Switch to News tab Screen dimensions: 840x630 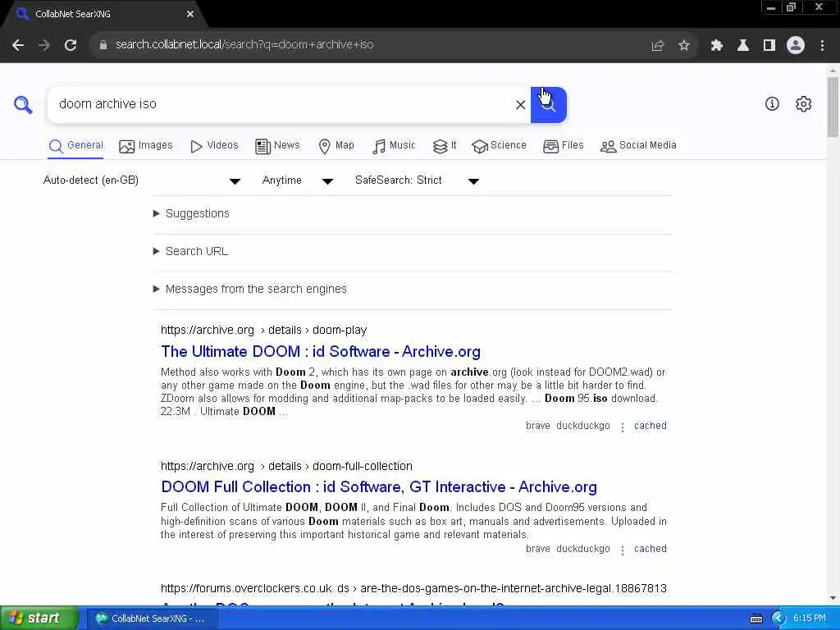[277, 146]
